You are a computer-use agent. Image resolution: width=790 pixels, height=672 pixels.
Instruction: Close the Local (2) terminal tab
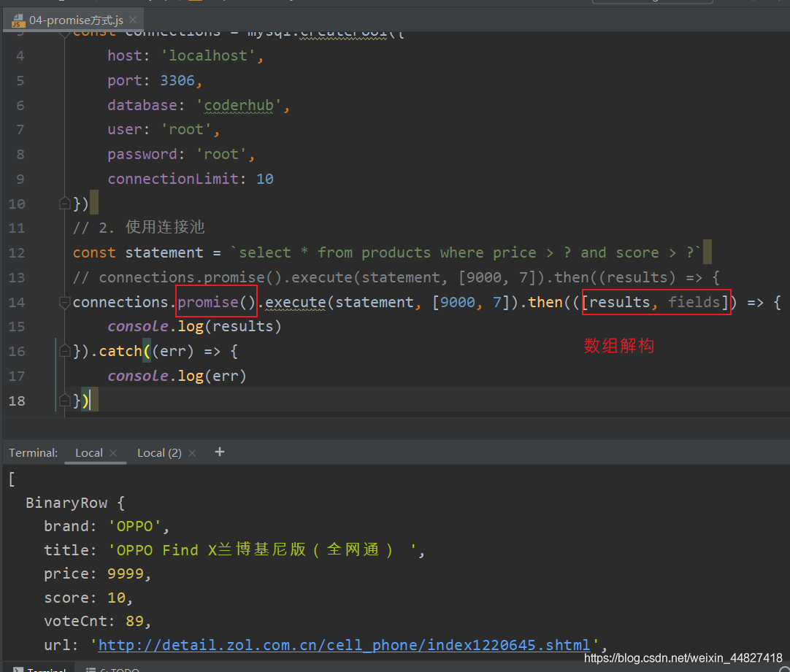[x=192, y=453]
